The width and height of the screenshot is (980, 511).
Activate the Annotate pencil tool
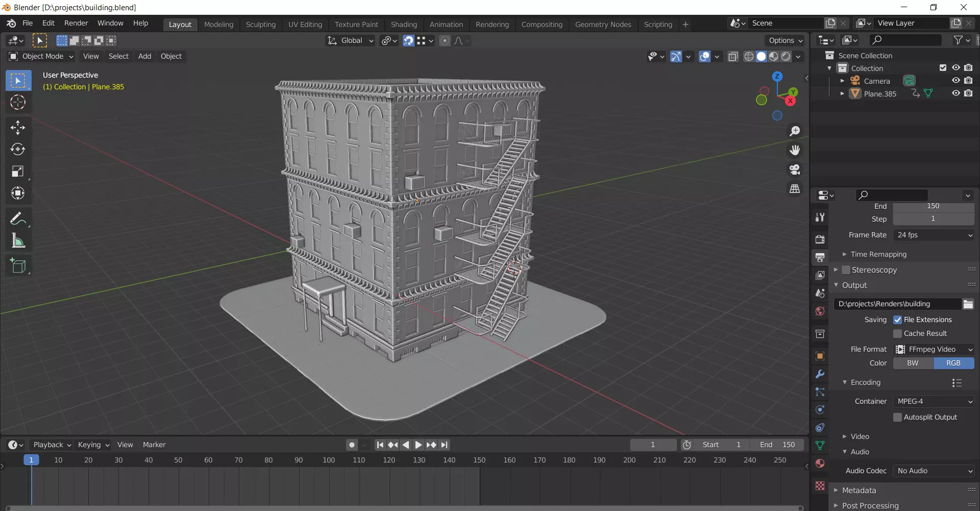click(x=18, y=219)
